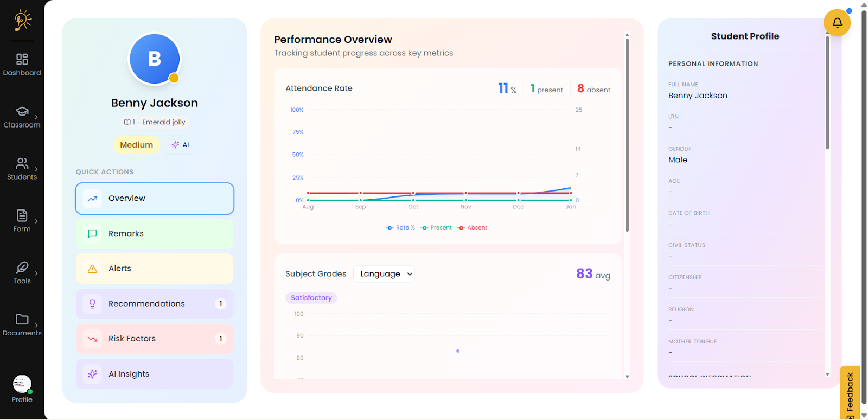Click the Form document icon
868x420 pixels.
tap(22, 215)
